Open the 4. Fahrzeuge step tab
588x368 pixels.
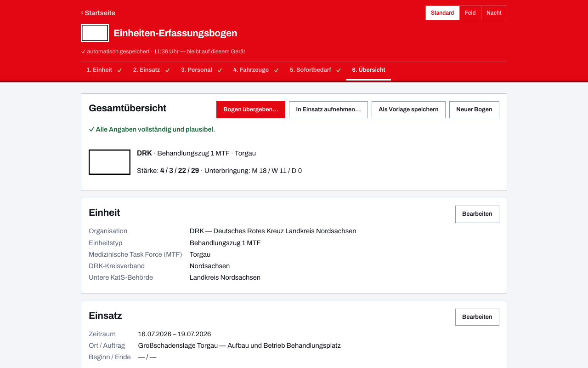[x=256, y=70]
